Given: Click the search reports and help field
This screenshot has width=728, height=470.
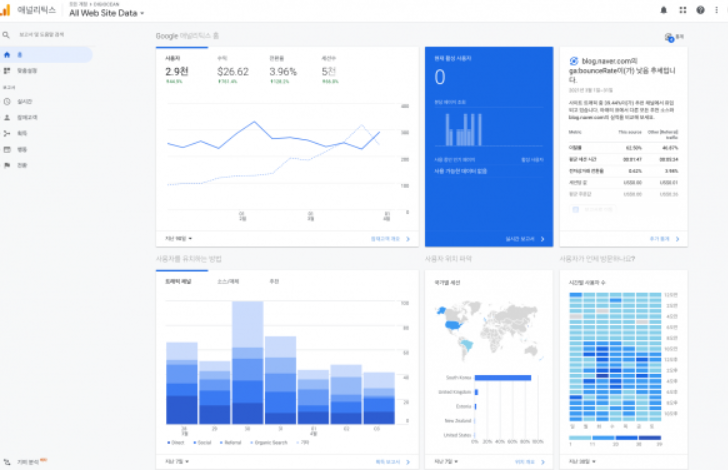Looking at the screenshot, I should 41,35.
